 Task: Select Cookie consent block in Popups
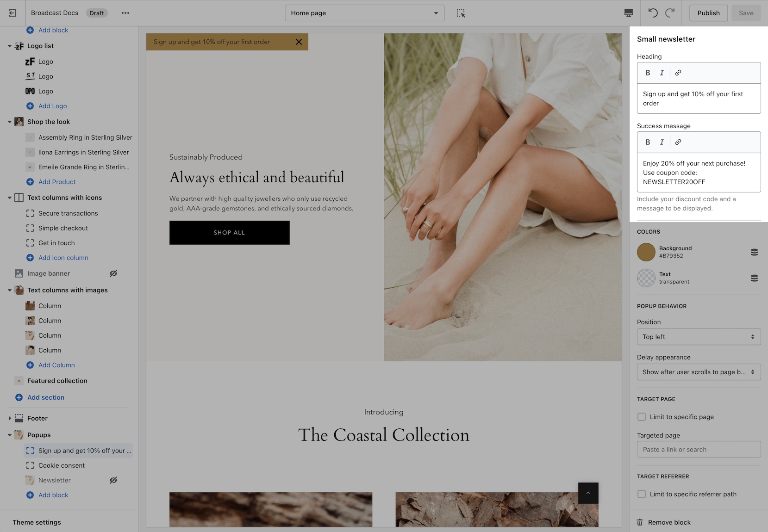pyautogui.click(x=62, y=465)
